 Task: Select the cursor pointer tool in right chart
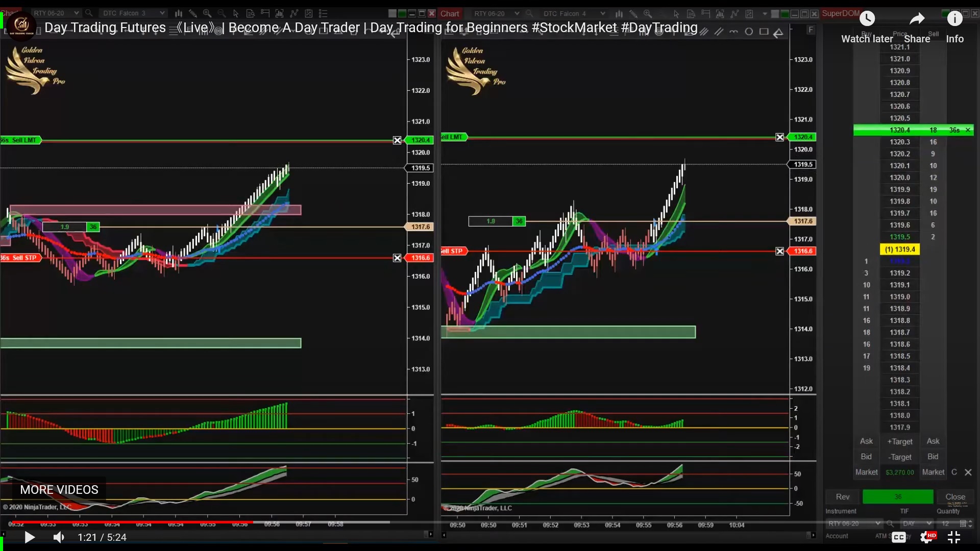[676, 14]
